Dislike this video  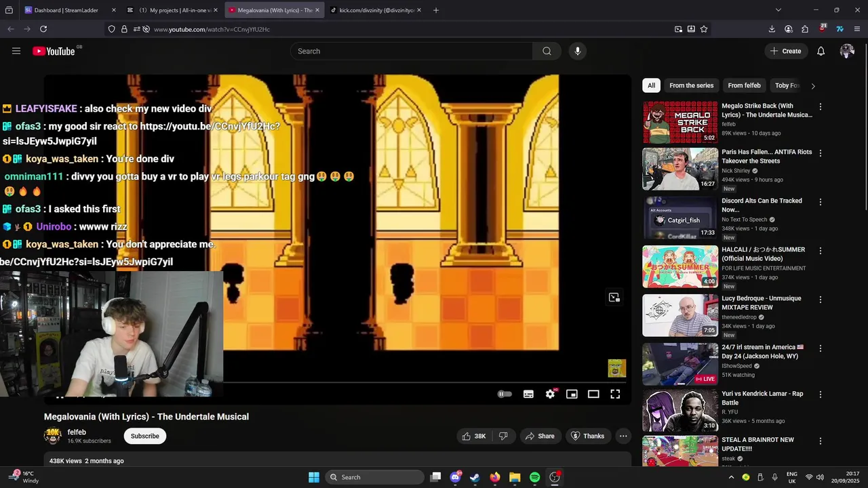tap(503, 436)
